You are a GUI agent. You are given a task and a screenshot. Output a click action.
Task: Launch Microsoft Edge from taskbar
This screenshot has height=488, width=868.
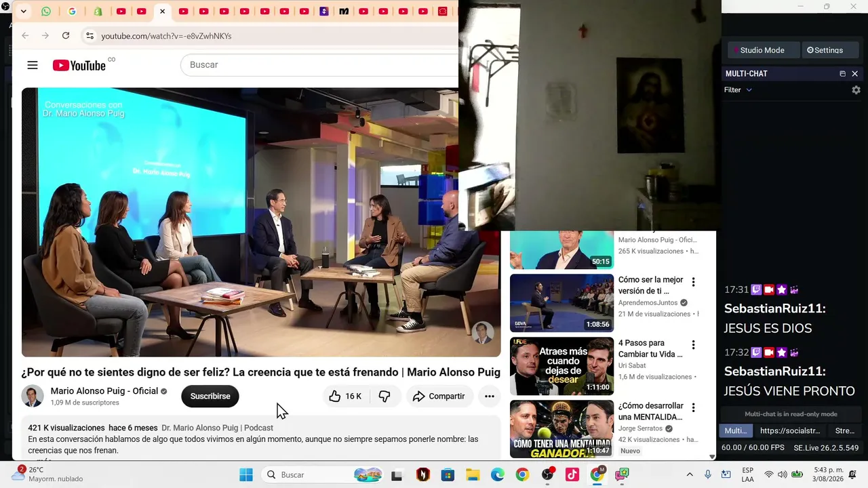498,474
